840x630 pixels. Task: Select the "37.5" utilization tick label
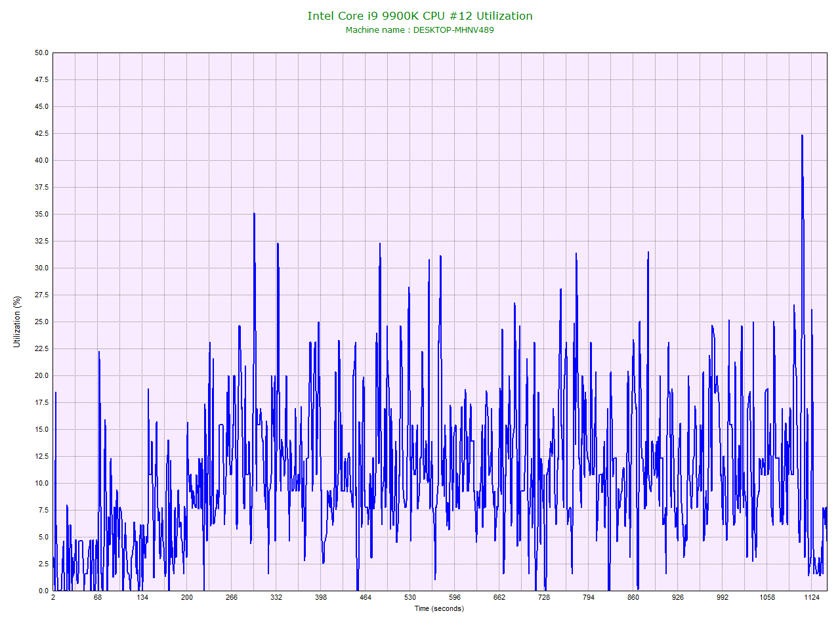point(42,187)
